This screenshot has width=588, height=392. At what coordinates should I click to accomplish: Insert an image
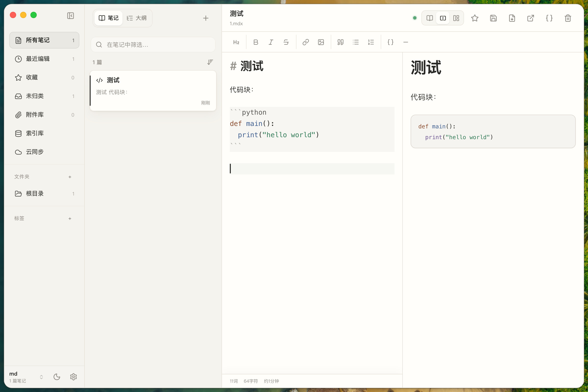[x=321, y=42]
